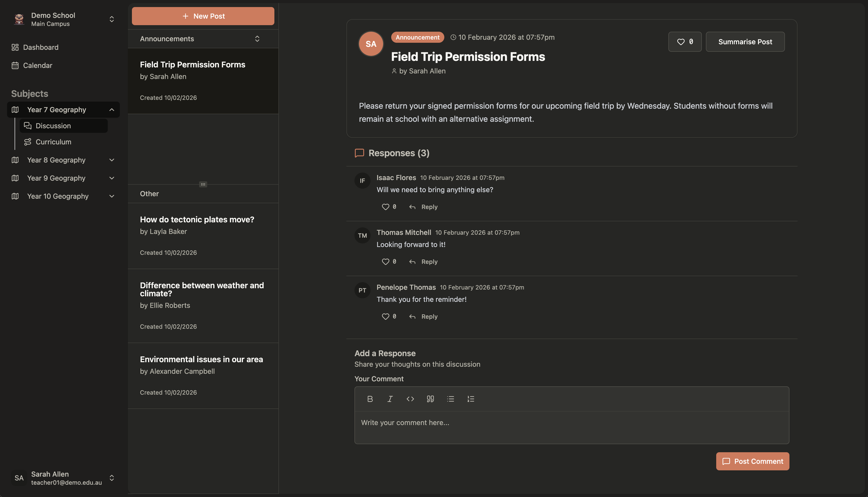Click the Demo School mascot logo
868x497 pixels.
(19, 19)
